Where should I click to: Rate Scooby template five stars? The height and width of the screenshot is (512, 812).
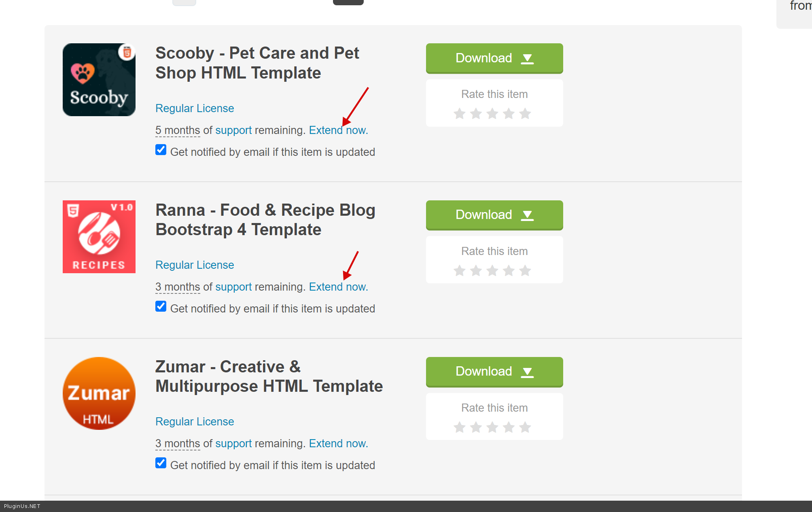click(525, 114)
